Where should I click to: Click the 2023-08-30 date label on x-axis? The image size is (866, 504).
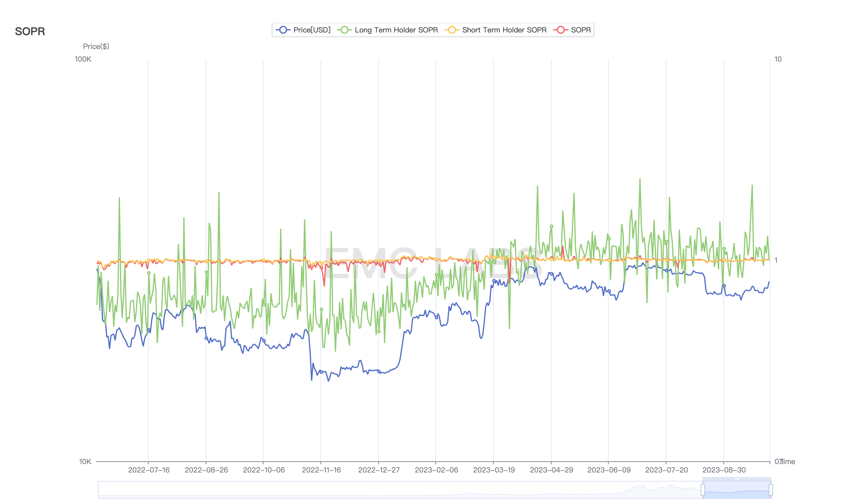(x=724, y=470)
